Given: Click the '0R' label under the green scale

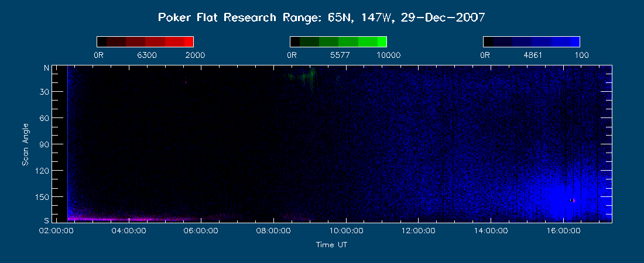Looking at the screenshot, I should (292, 56).
